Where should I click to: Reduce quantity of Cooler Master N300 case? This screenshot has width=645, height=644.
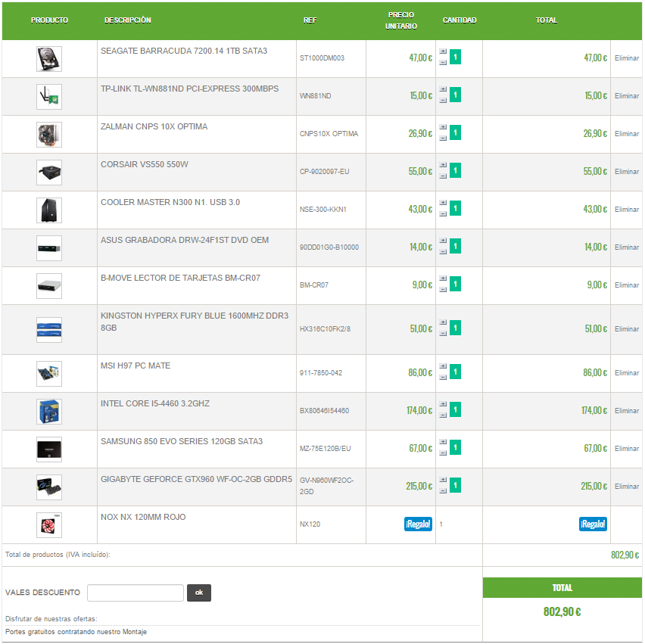point(443,214)
